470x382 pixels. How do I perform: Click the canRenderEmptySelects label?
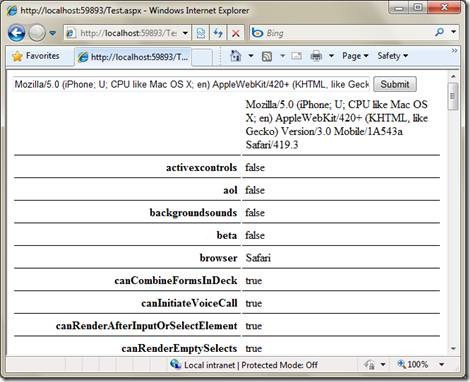(179, 348)
